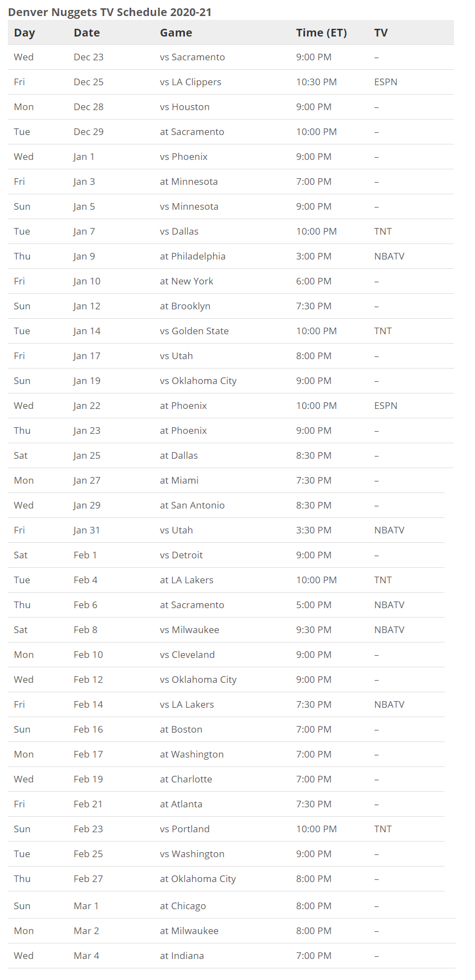This screenshot has width=475, height=980.
Task: Click the "Dec 25" date cell
Action: point(89,82)
